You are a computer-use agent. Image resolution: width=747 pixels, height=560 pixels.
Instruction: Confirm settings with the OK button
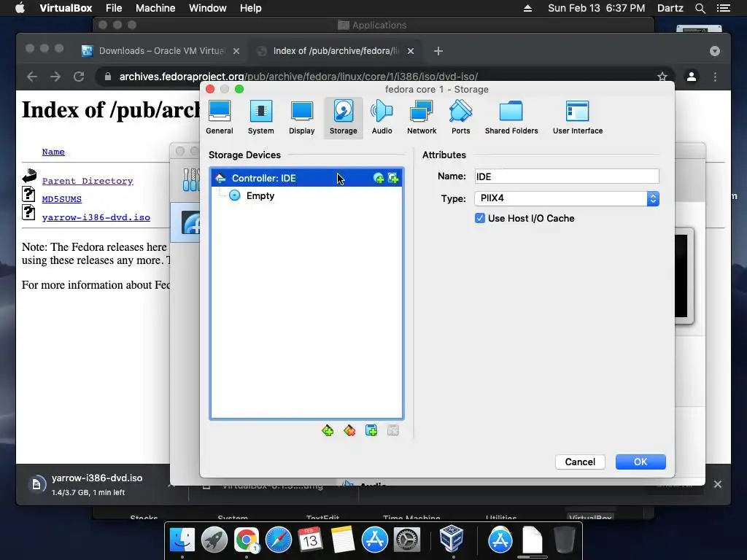point(640,462)
